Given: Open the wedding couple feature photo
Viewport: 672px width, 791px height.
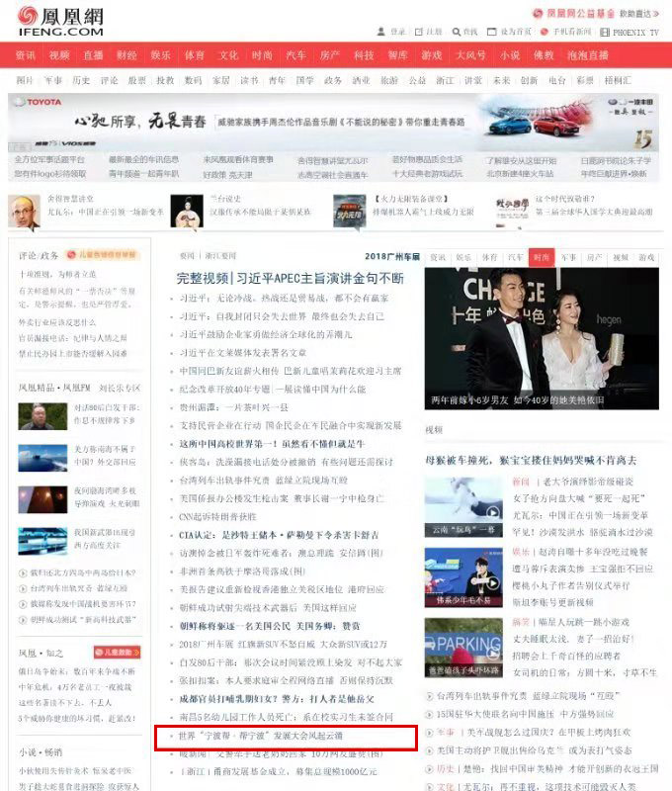Looking at the screenshot, I should tap(542, 338).
